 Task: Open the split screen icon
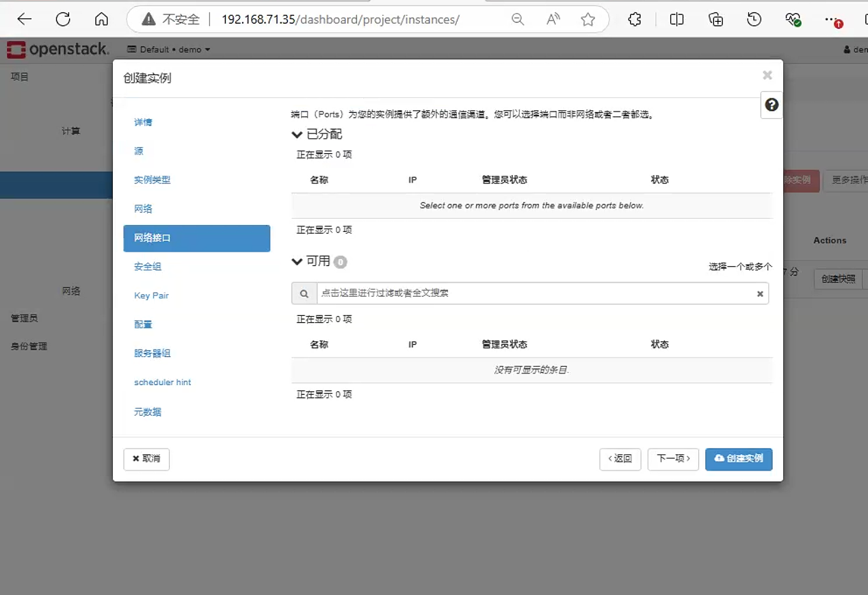676,20
